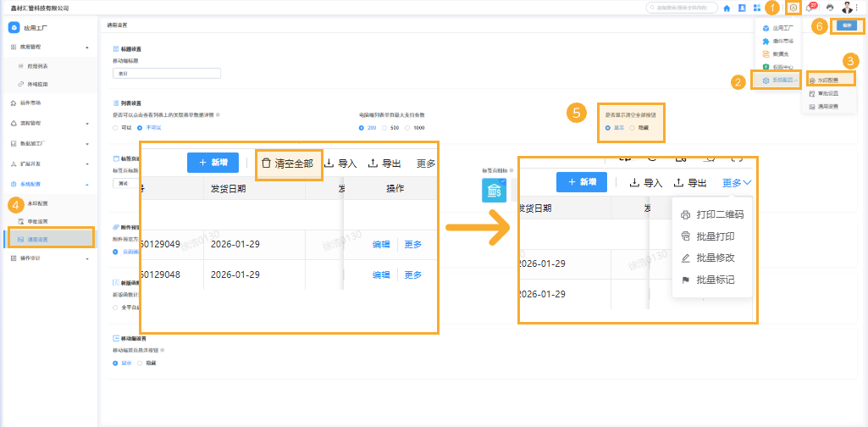Click 数据源 orange icon in dropdown menu

click(x=766, y=53)
